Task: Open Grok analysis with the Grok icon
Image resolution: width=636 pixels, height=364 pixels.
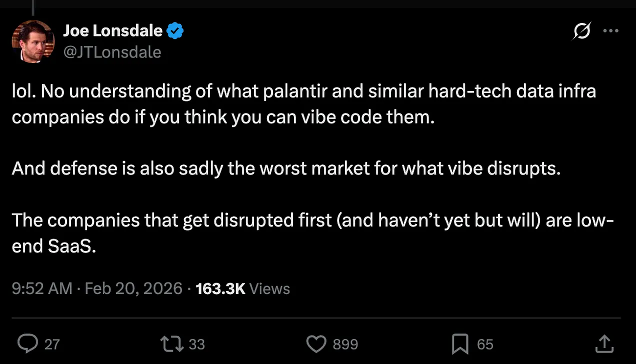Action: click(x=581, y=30)
